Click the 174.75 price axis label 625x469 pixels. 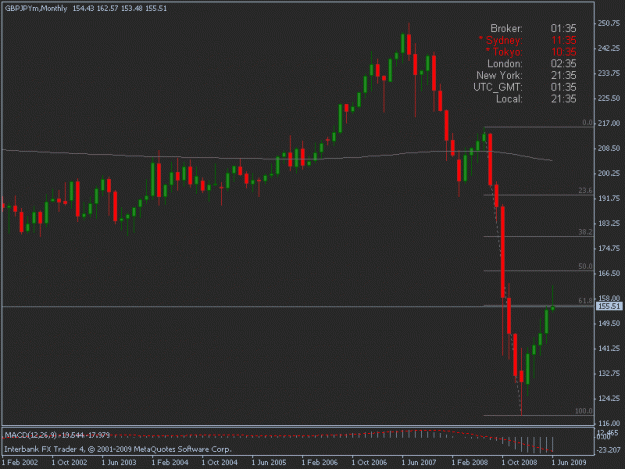click(x=609, y=249)
